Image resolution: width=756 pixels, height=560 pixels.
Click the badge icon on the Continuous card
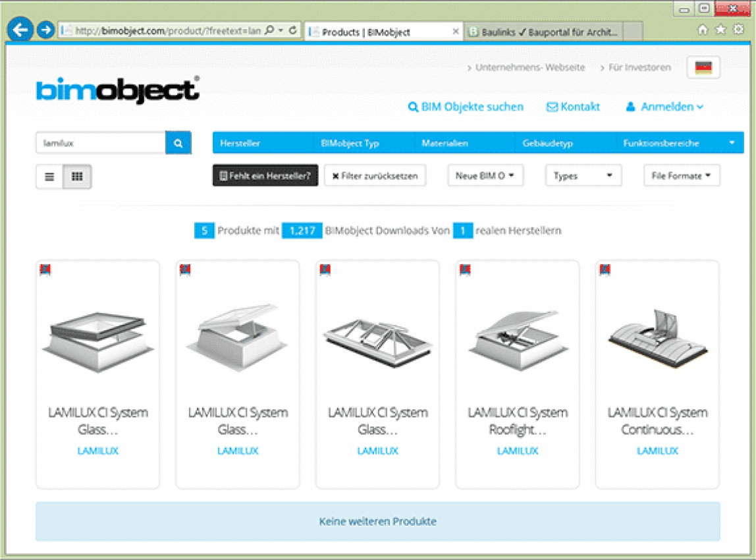tap(605, 269)
